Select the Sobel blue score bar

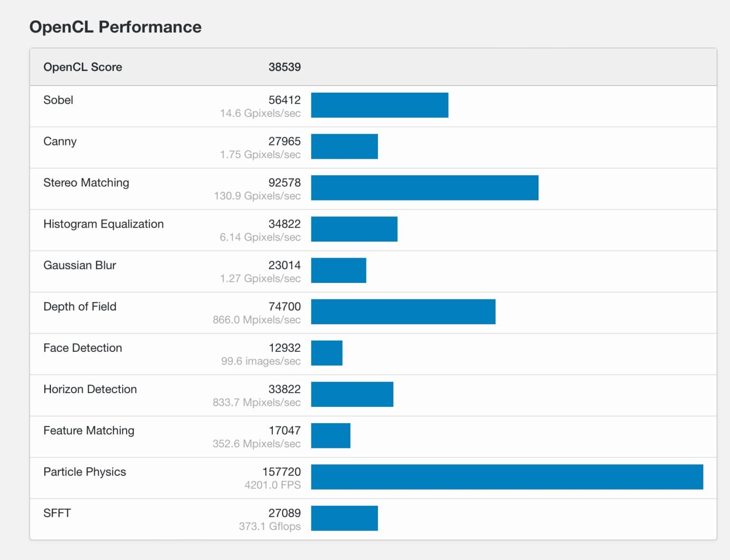tap(379, 105)
